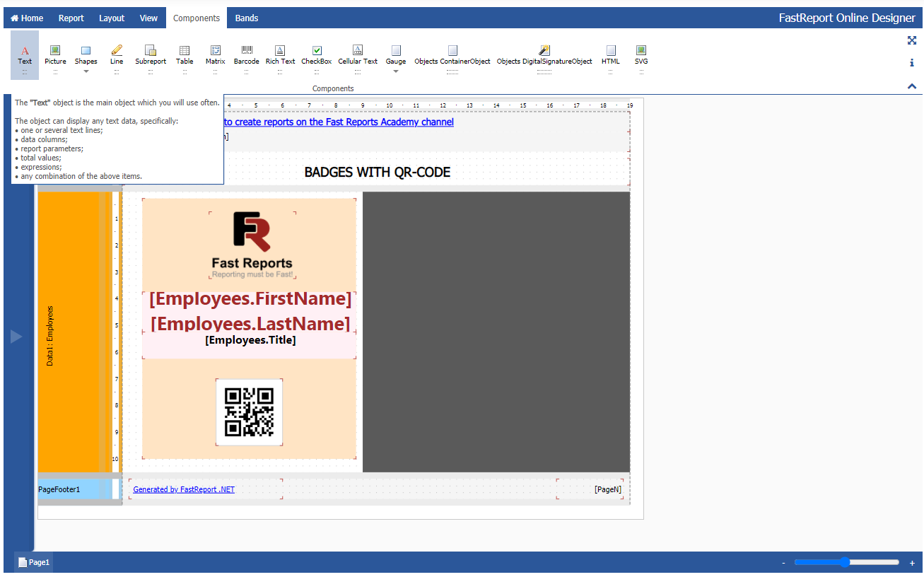Add a DigitalSignatureObject component

pyautogui.click(x=544, y=55)
